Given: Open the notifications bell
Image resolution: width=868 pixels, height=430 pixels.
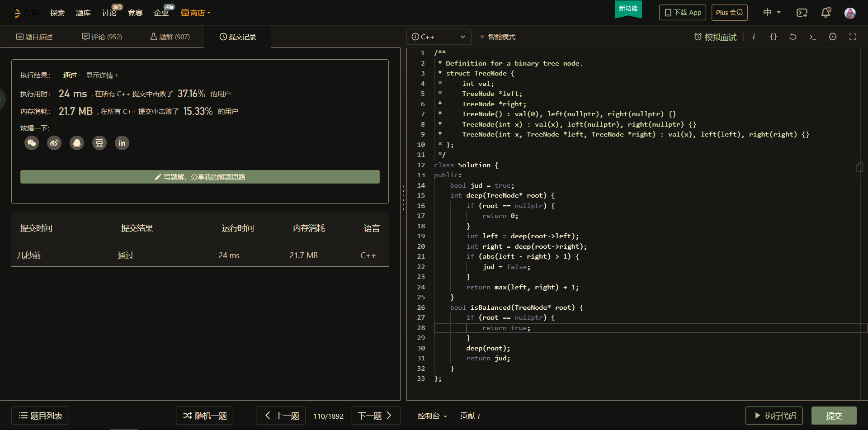Looking at the screenshot, I should pos(826,13).
